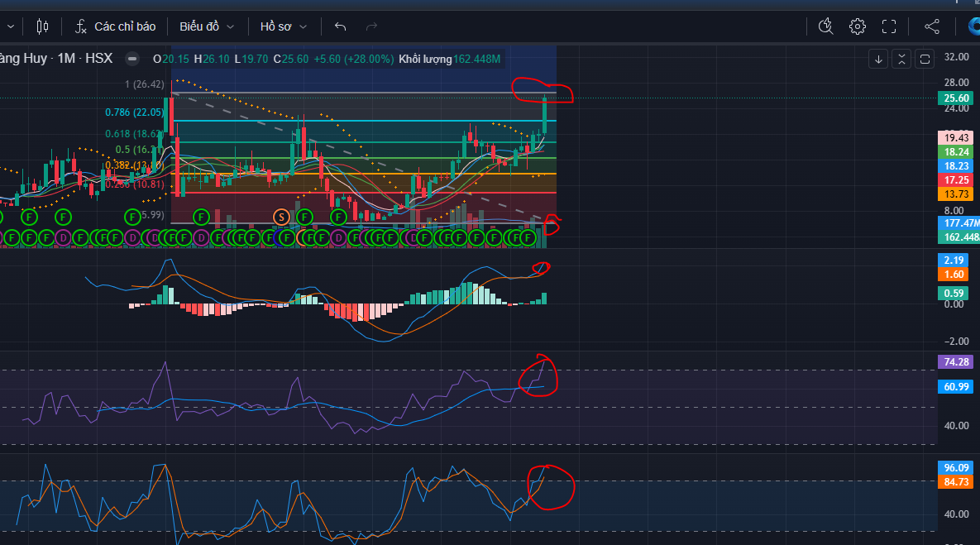
Task: Expand the dropdown chevron left of candlestick icon
Action: click(11, 26)
